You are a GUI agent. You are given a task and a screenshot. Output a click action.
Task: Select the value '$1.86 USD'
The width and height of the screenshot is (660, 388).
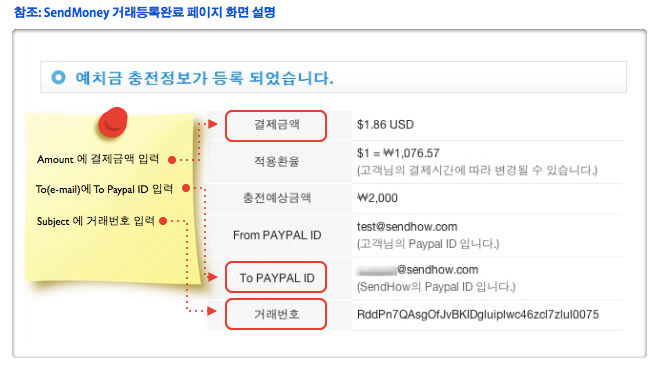pyautogui.click(x=385, y=125)
